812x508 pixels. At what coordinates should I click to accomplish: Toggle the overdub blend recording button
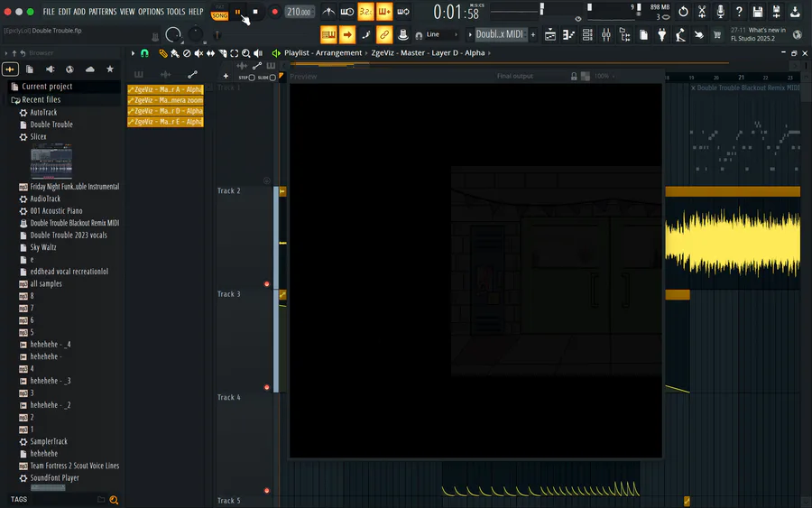(384, 12)
